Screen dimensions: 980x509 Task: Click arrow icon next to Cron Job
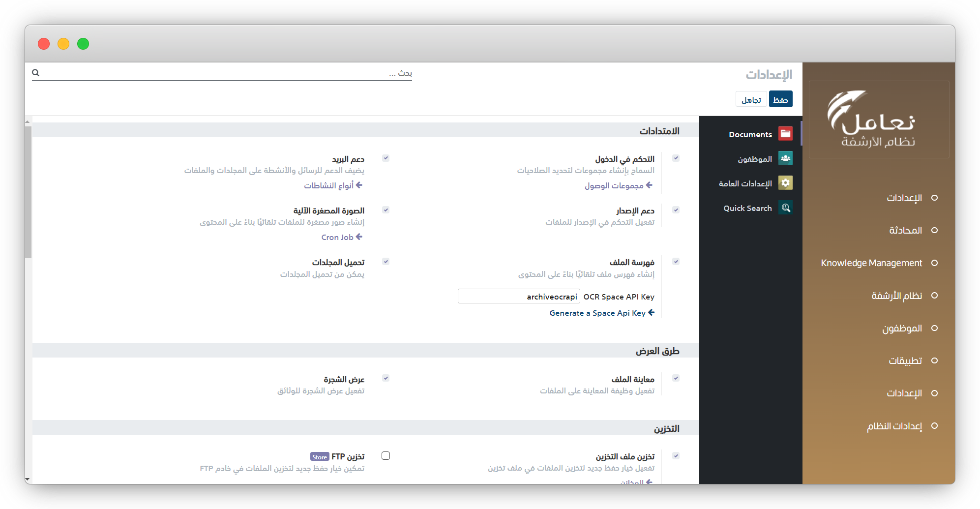click(359, 237)
